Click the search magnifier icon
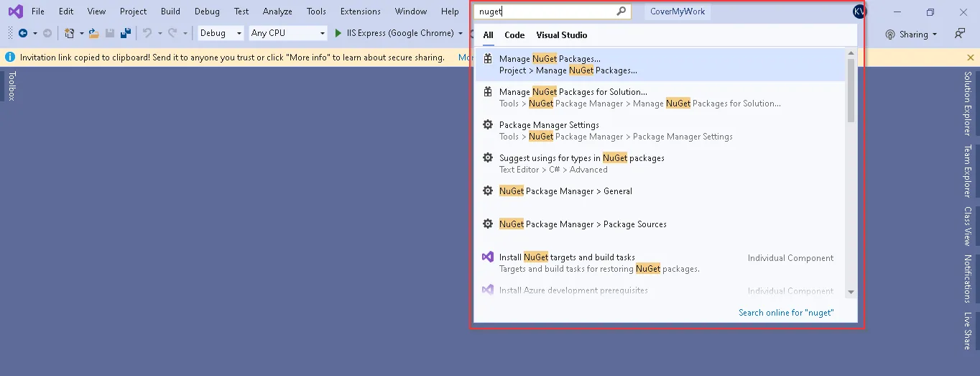The image size is (980, 376). point(621,12)
